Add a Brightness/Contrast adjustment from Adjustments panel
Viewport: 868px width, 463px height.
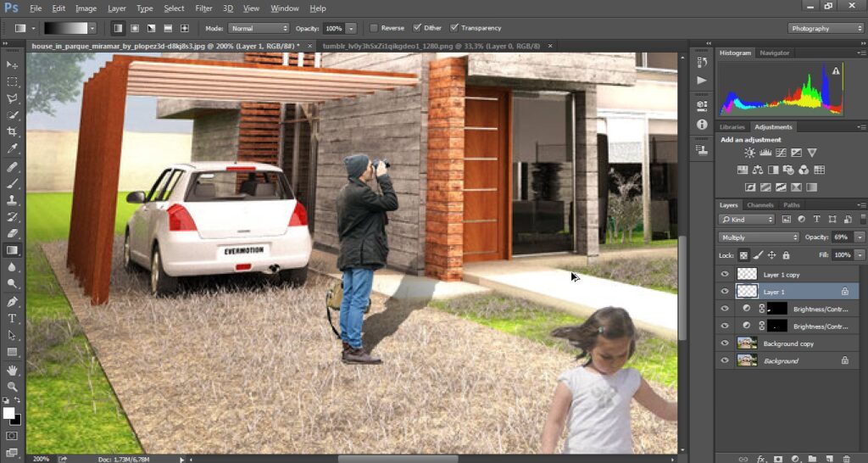coord(749,153)
